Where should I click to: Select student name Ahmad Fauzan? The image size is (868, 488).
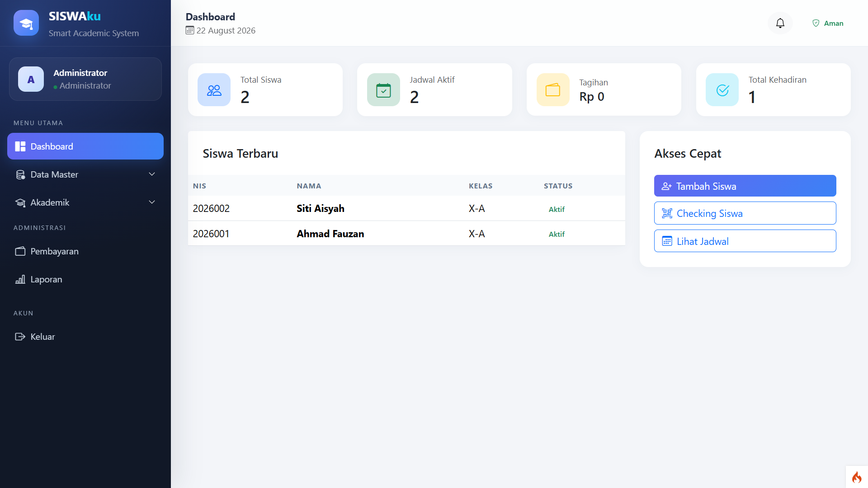[330, 234]
